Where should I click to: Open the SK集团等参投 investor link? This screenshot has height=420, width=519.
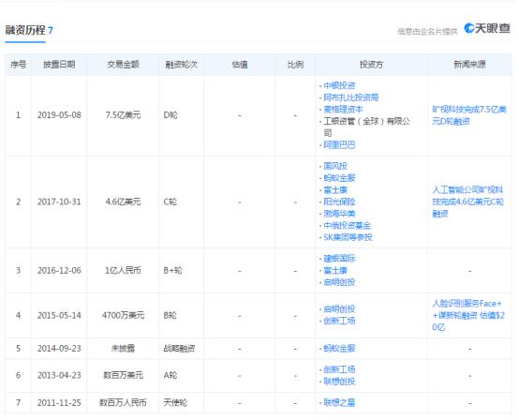point(348,237)
